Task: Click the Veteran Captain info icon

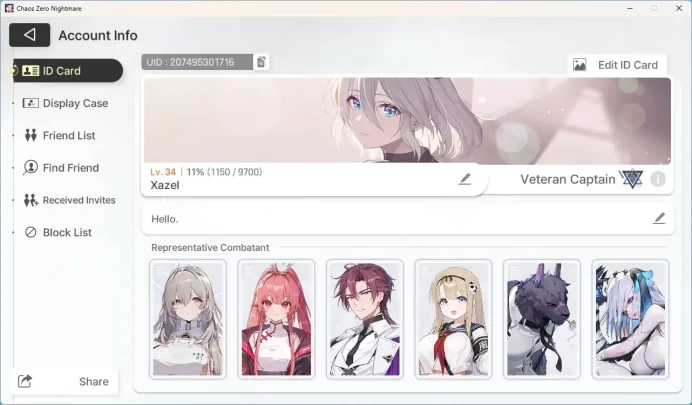Action: click(658, 179)
